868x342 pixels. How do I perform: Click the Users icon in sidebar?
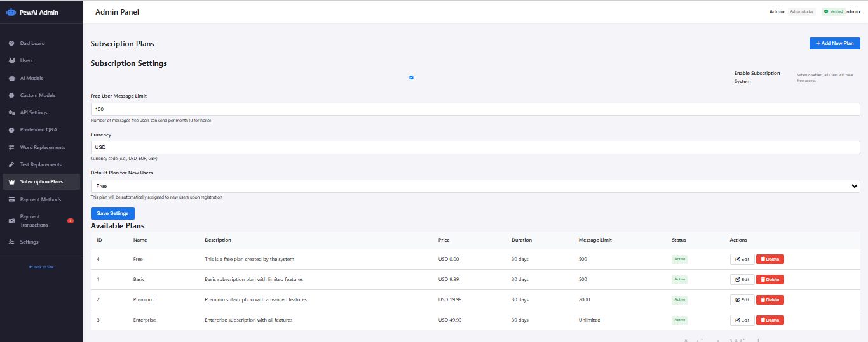click(11, 61)
